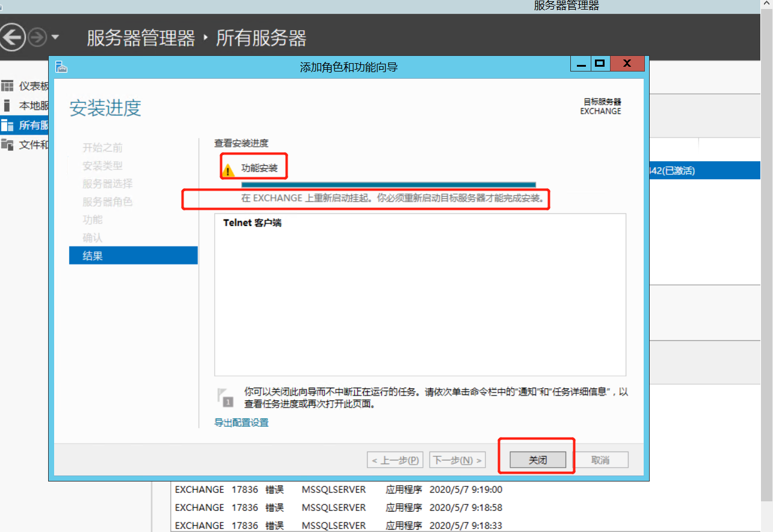Image resolution: width=773 pixels, height=532 pixels.
Task: Click the 查看安装进度 label
Action: click(x=241, y=143)
